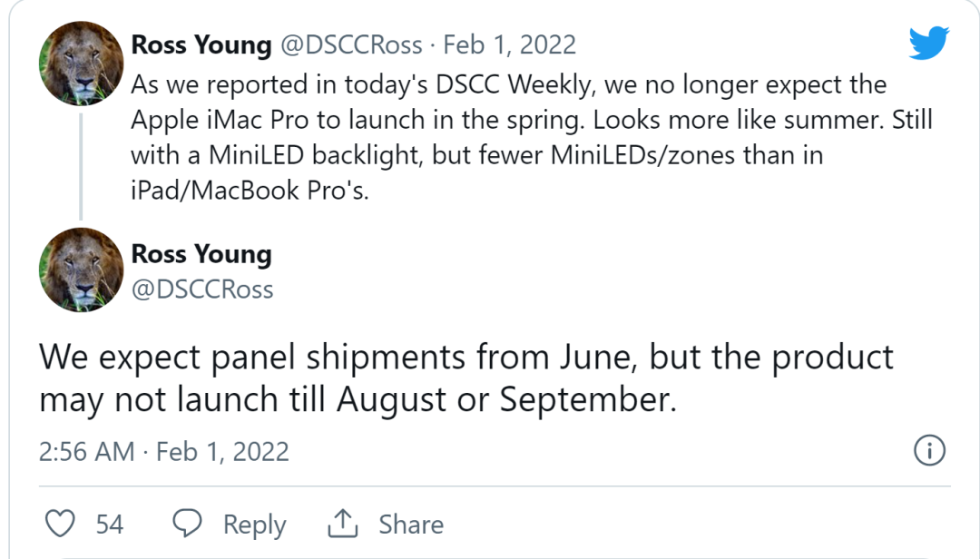Image resolution: width=980 pixels, height=559 pixels.
Task: Click the Reply text label
Action: click(254, 525)
